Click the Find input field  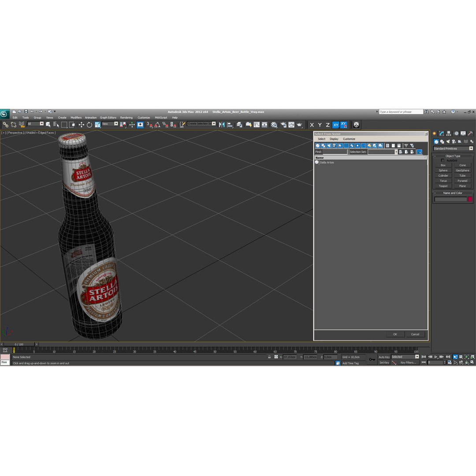(x=335, y=152)
